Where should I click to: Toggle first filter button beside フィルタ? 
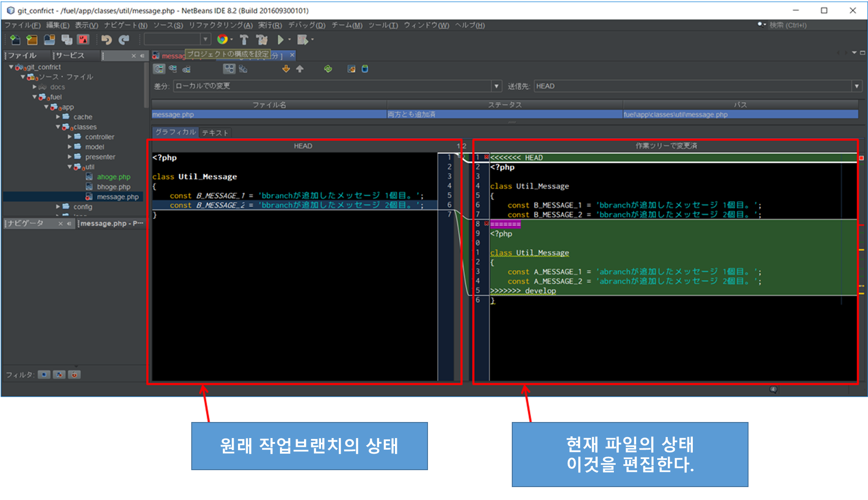(x=44, y=375)
